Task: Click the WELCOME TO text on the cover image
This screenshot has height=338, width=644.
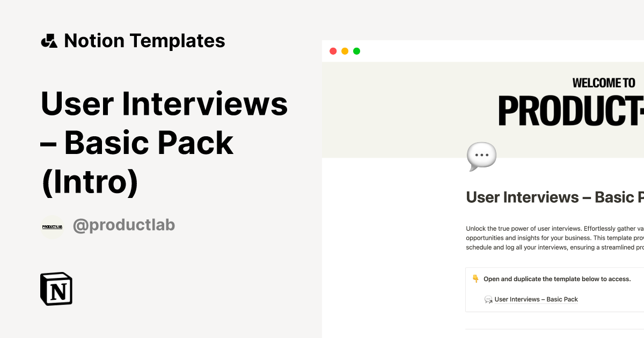Action: point(603,83)
